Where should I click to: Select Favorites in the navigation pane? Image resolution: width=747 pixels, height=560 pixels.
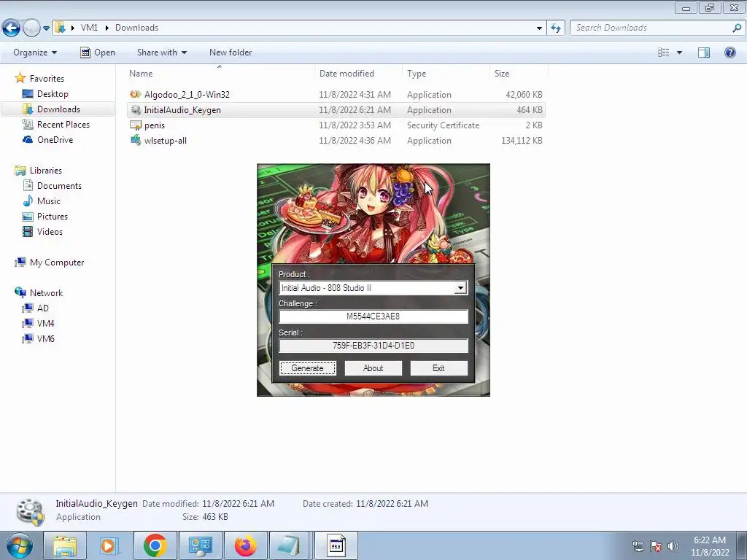47,79
